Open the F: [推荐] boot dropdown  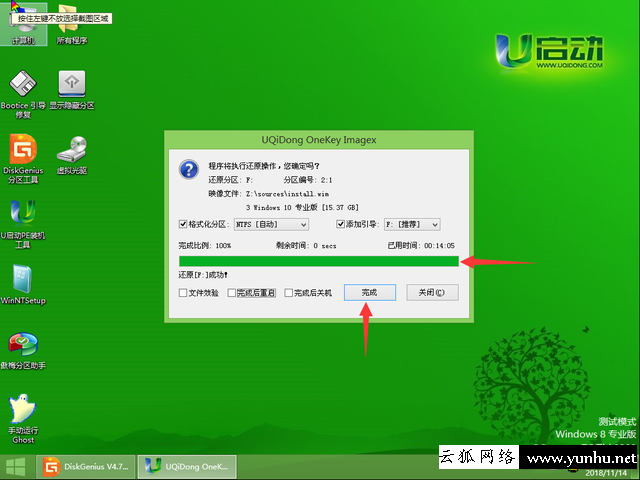(x=412, y=224)
